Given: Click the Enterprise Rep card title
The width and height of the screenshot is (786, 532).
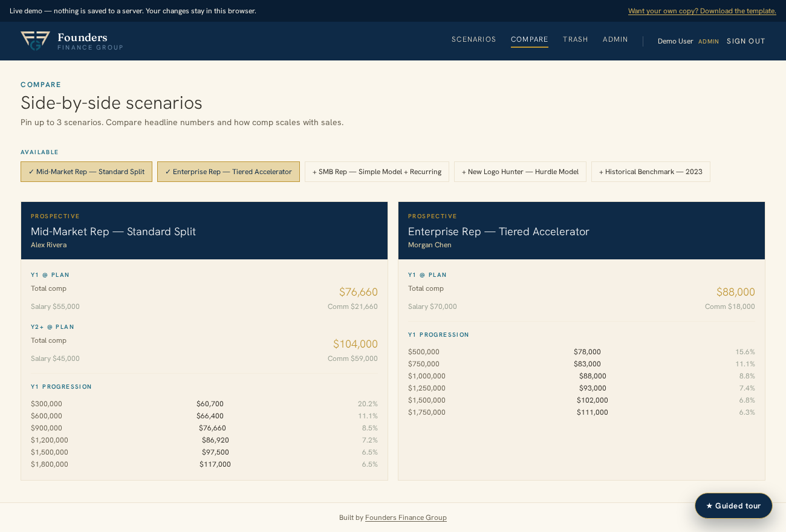Looking at the screenshot, I should tap(498, 232).
